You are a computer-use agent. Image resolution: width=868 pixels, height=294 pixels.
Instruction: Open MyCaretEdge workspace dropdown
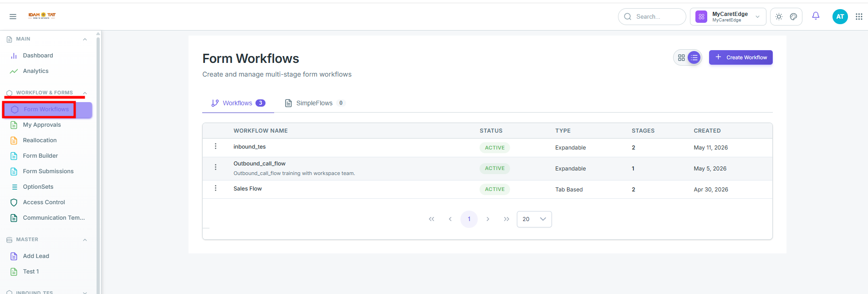click(x=728, y=16)
